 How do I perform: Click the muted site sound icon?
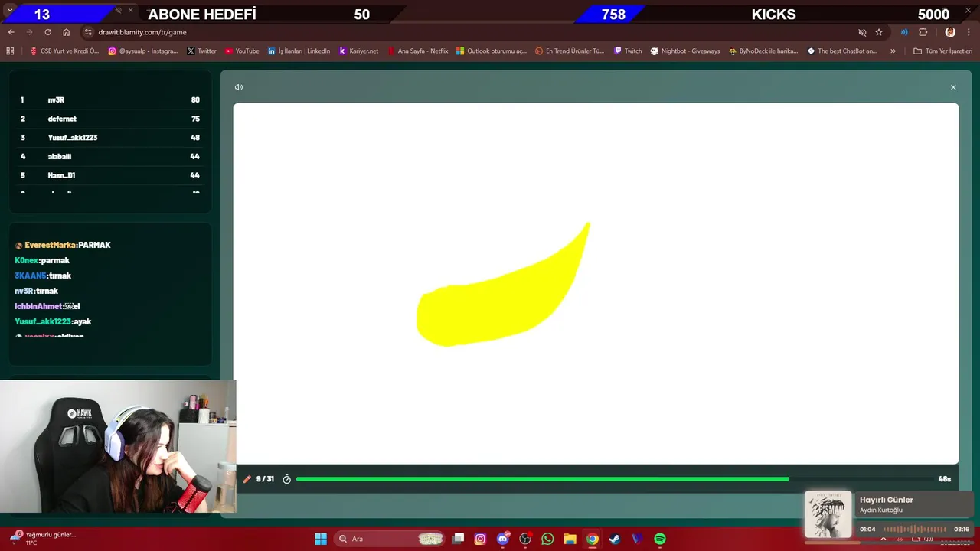point(862,32)
